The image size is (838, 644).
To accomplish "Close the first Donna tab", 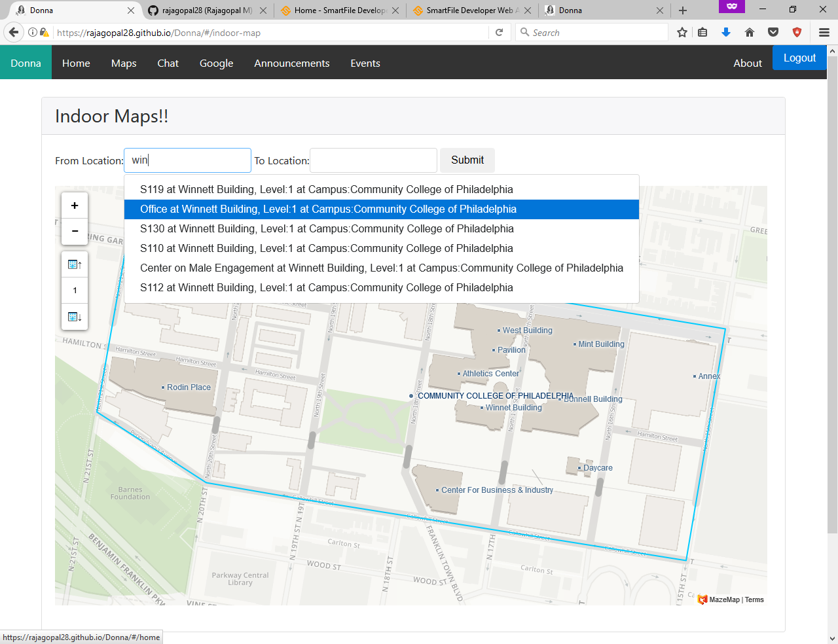I will click(x=131, y=10).
